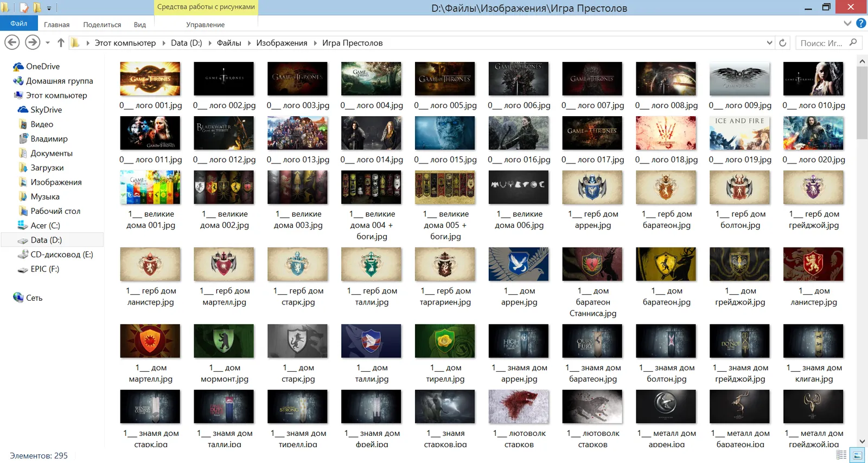Click the vertical scrollbar up arrow
Image resolution: width=868 pixels, height=463 pixels.
coord(862,62)
